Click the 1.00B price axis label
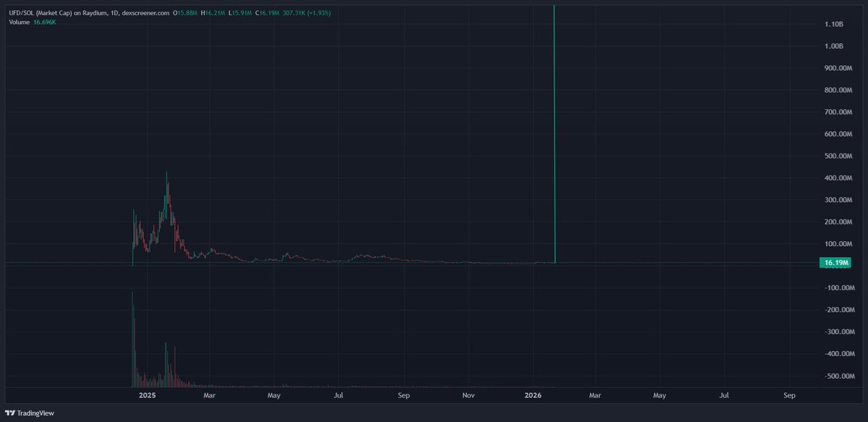 coord(833,46)
